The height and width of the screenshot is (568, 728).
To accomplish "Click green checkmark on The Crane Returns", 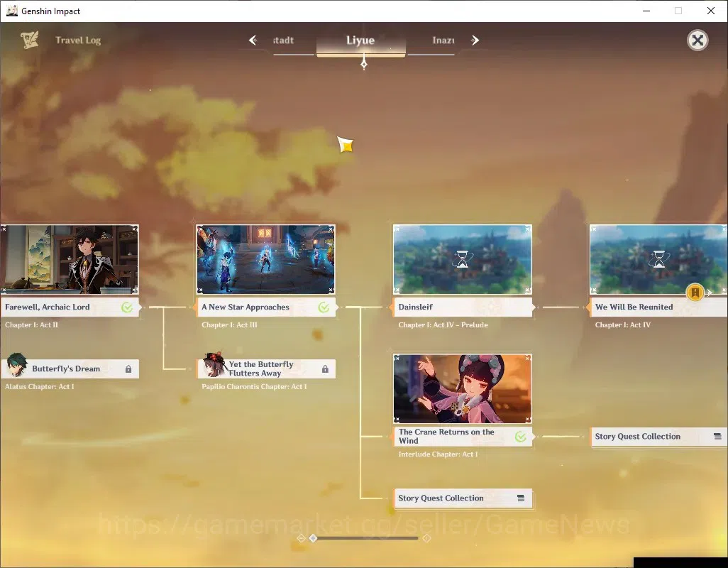I will tap(521, 437).
